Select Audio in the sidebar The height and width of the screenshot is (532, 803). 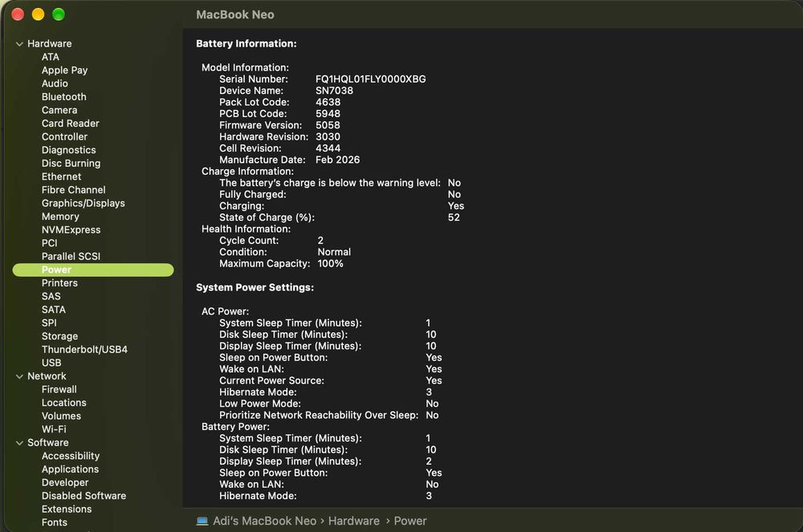click(x=55, y=83)
